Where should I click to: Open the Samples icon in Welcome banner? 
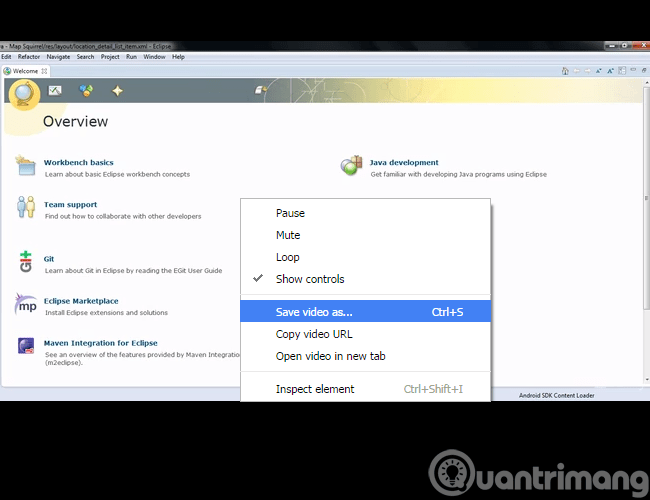pyautogui.click(x=86, y=90)
